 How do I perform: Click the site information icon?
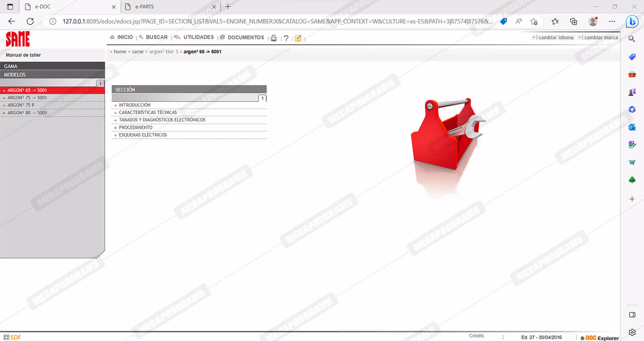[x=53, y=21]
